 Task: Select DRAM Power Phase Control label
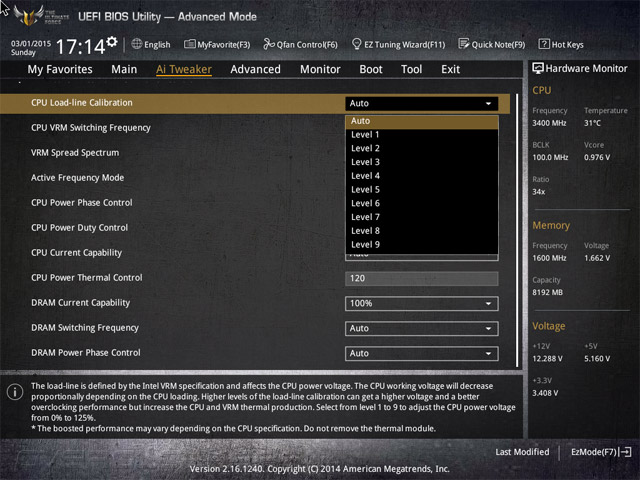coord(86,353)
